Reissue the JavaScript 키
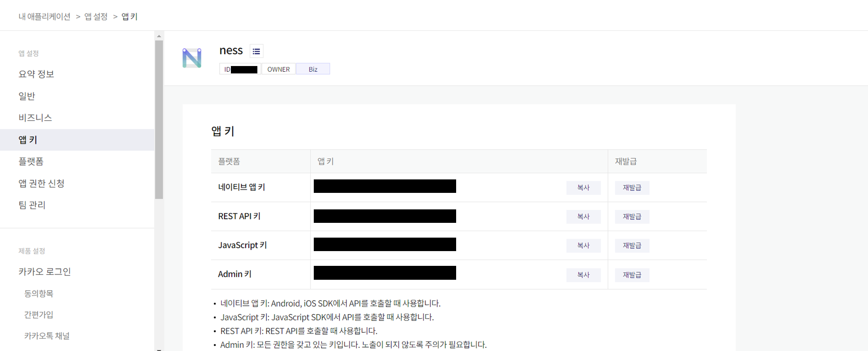Viewport: 868px width, 351px height. 632,245
